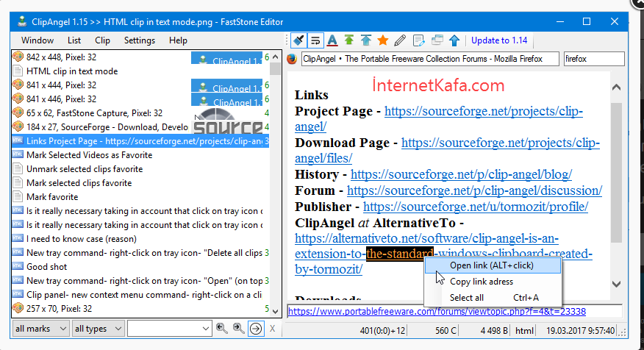
Task: Open the clip-angel/blog/ history link
Action: click(x=461, y=174)
